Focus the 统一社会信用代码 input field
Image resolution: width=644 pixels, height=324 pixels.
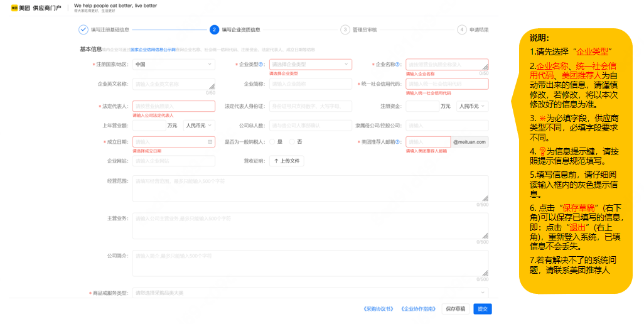(x=448, y=84)
